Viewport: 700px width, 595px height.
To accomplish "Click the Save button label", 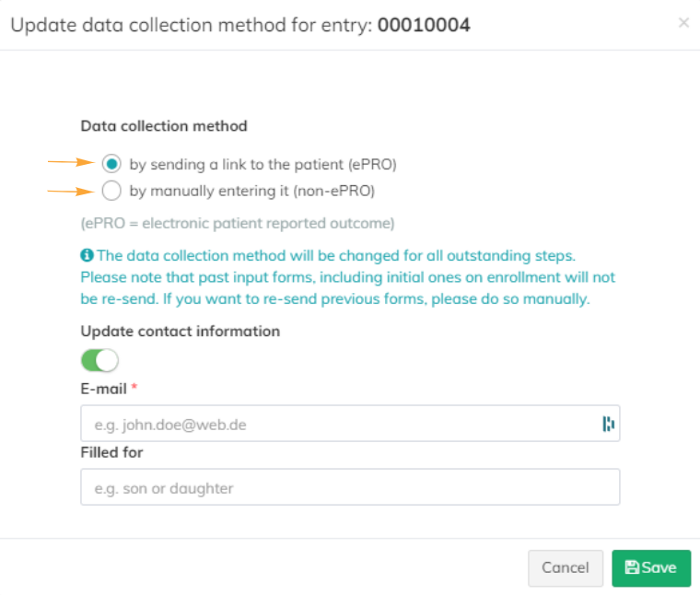I will [x=659, y=568].
